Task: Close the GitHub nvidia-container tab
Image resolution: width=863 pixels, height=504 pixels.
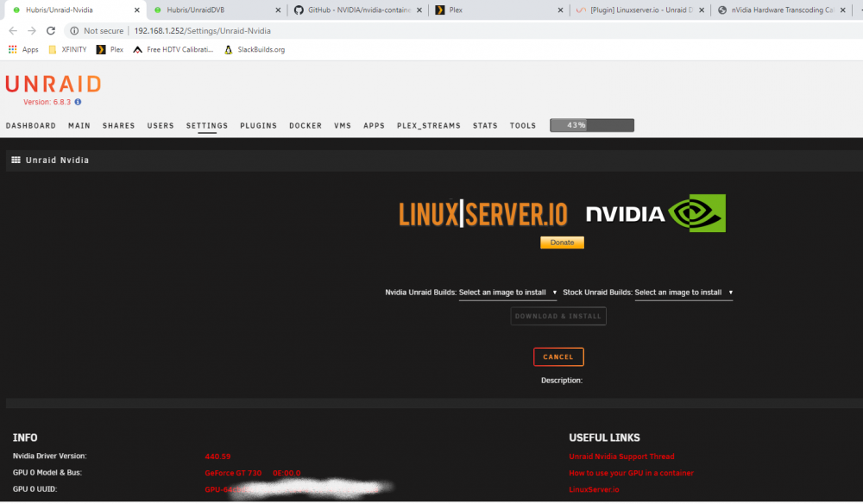Action: coord(419,9)
